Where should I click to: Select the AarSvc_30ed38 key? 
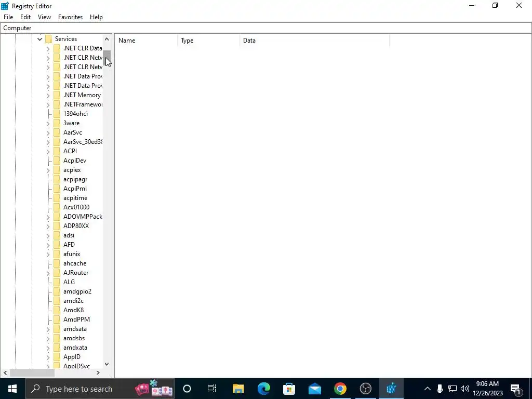pyautogui.click(x=83, y=142)
